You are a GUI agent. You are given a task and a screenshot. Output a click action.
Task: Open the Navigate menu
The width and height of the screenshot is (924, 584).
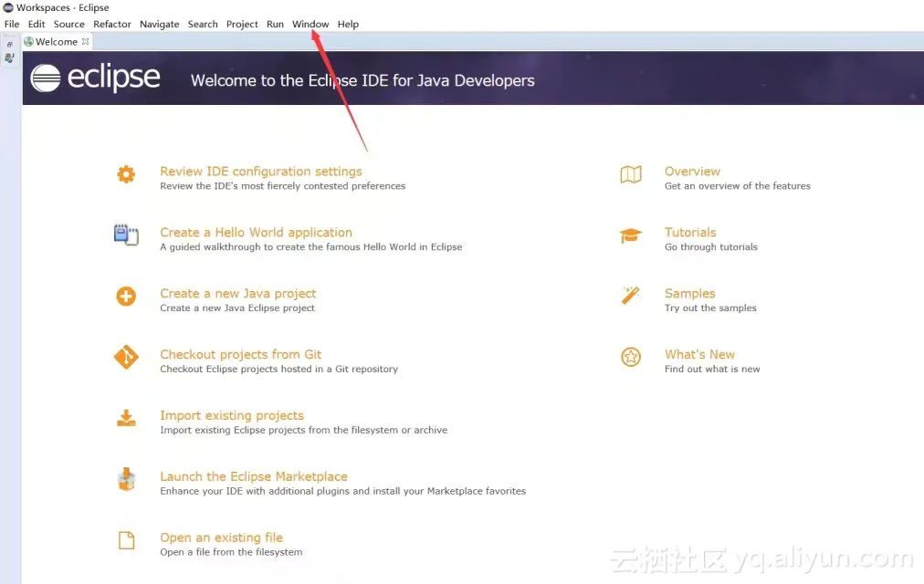coord(159,24)
